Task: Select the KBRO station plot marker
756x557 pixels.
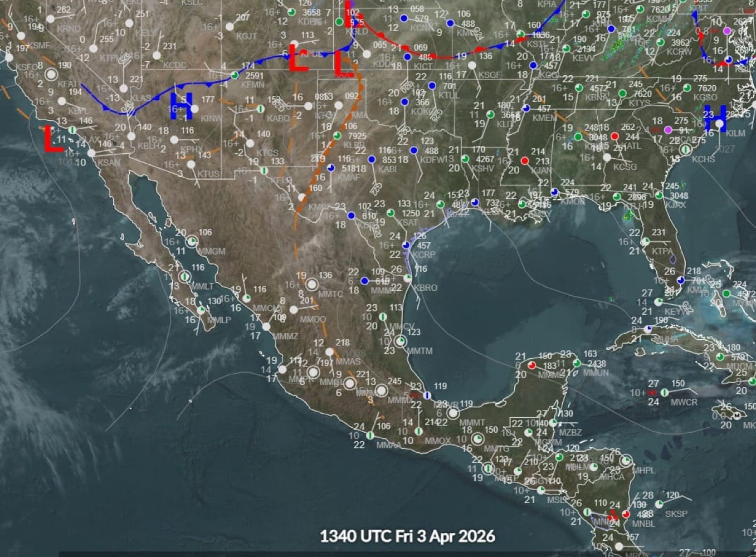Action: tap(408, 278)
